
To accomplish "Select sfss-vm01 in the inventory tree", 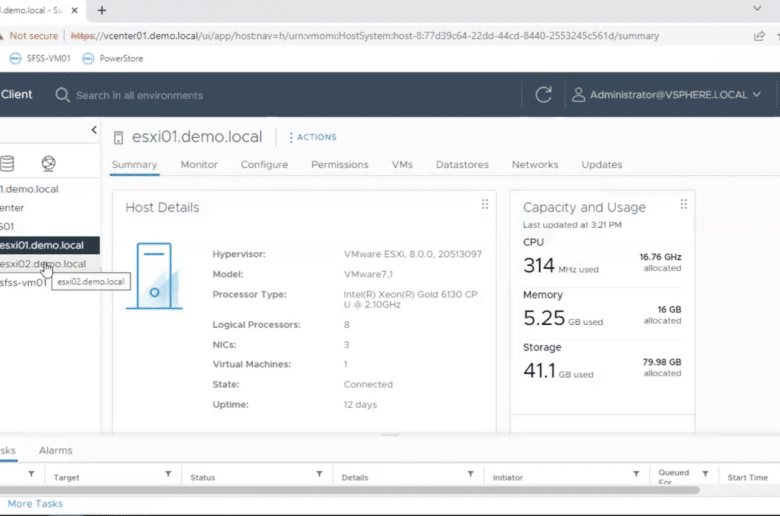I will [24, 283].
